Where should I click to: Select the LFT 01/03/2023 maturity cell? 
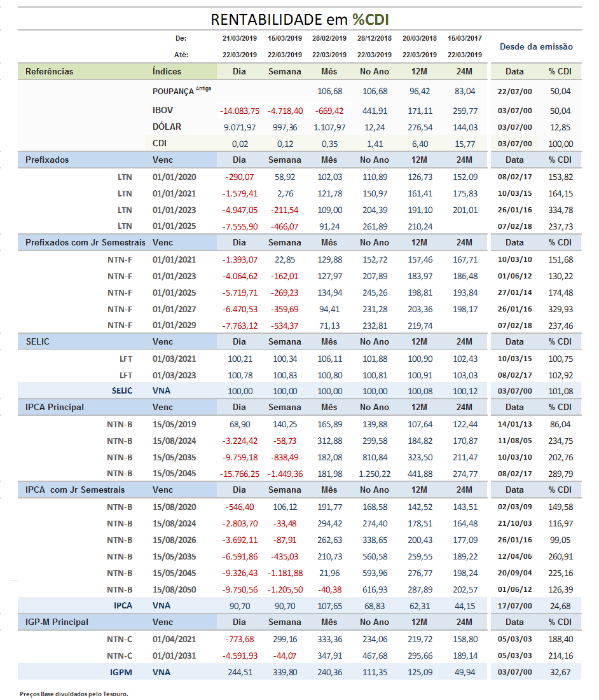[x=174, y=376]
